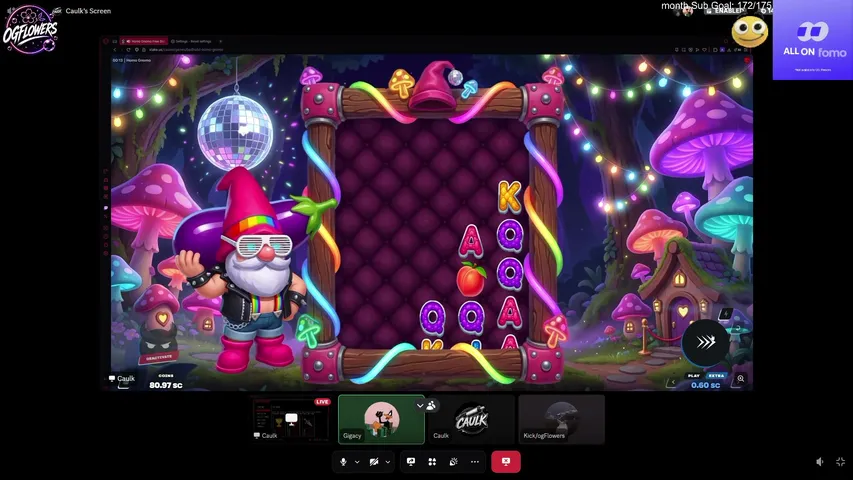Click the magnifier bet icon
Image resolution: width=853 pixels, height=480 pixels.
pyautogui.click(x=740, y=379)
